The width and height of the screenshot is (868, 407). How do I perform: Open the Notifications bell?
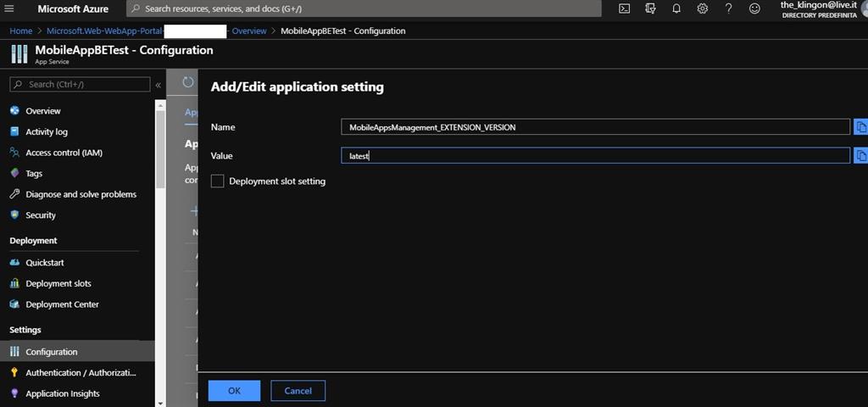tap(676, 8)
